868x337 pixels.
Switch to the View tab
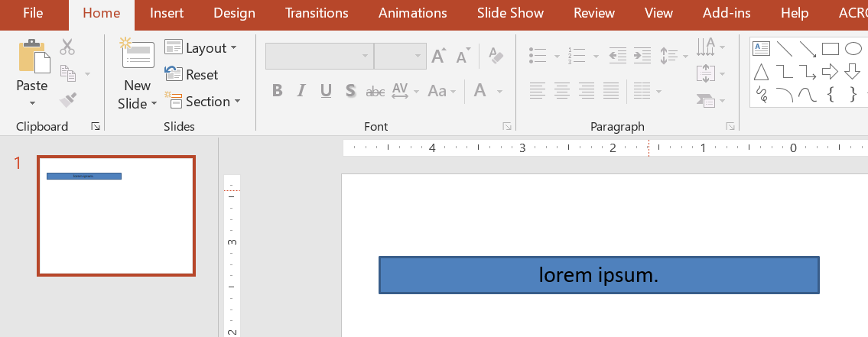[658, 13]
